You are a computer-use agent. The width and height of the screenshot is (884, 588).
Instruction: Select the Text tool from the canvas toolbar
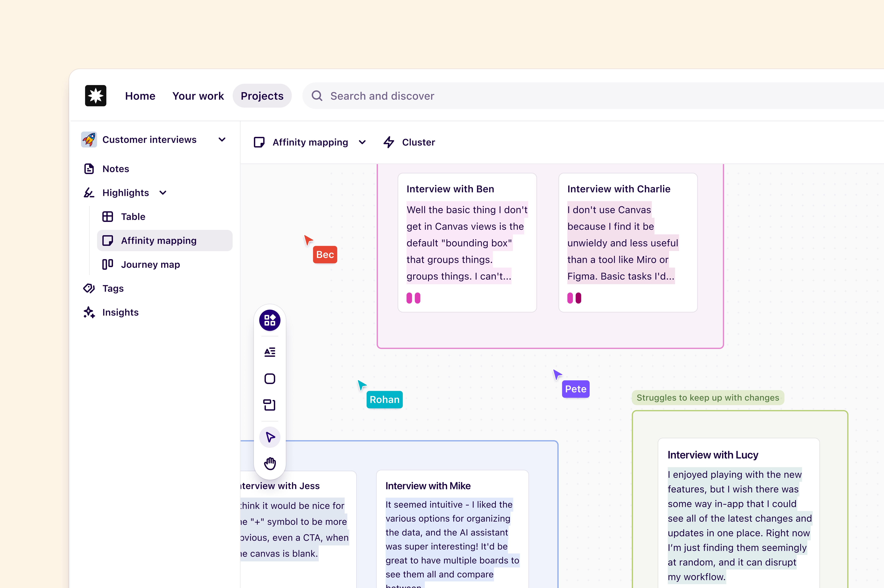tap(270, 352)
